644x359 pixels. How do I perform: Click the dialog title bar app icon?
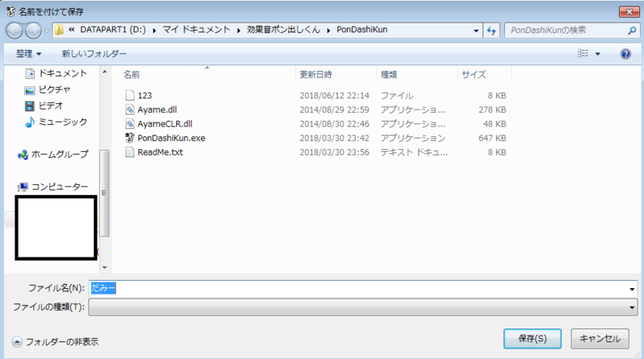click(x=10, y=11)
